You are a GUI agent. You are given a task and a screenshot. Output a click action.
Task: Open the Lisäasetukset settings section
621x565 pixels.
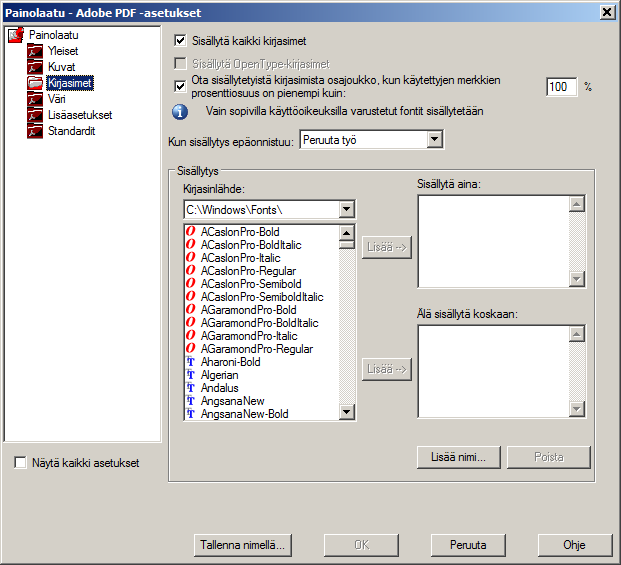[80, 115]
